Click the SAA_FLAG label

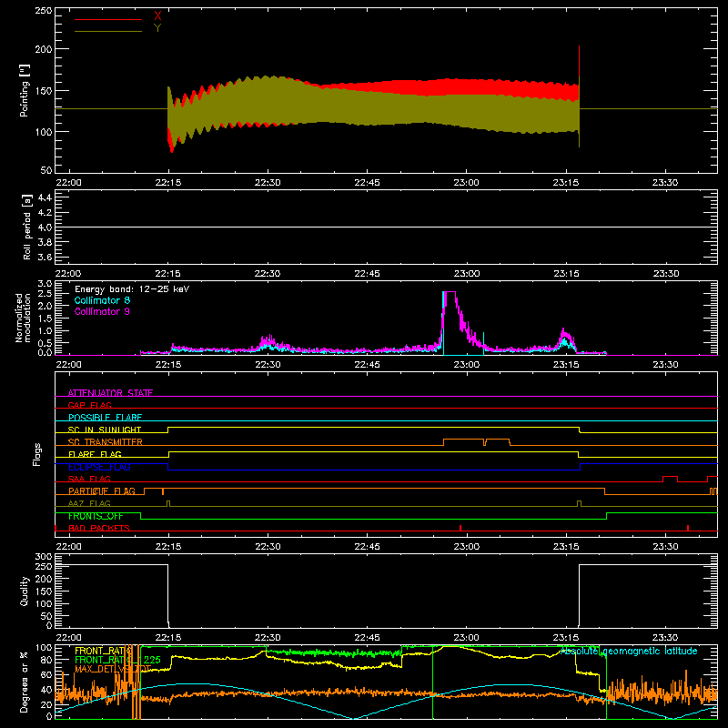click(x=89, y=479)
